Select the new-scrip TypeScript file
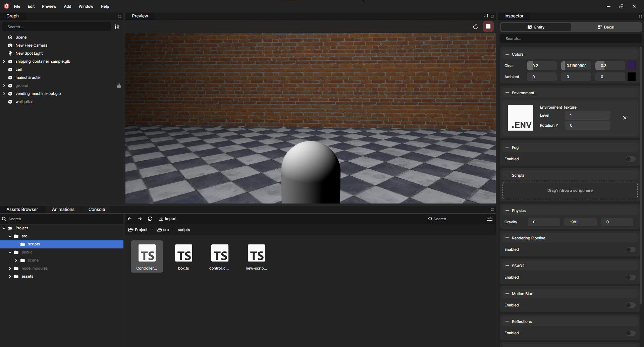The height and width of the screenshot is (347, 644). 256,256
